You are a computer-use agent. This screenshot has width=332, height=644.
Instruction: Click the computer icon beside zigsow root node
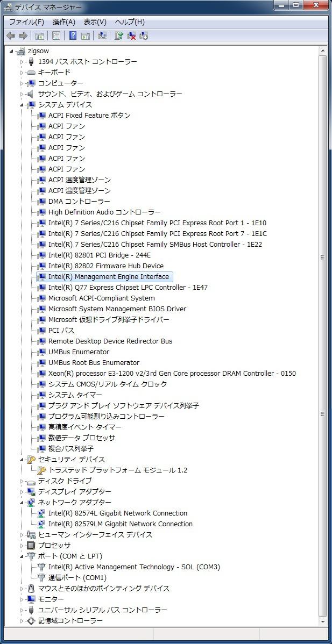(22, 51)
